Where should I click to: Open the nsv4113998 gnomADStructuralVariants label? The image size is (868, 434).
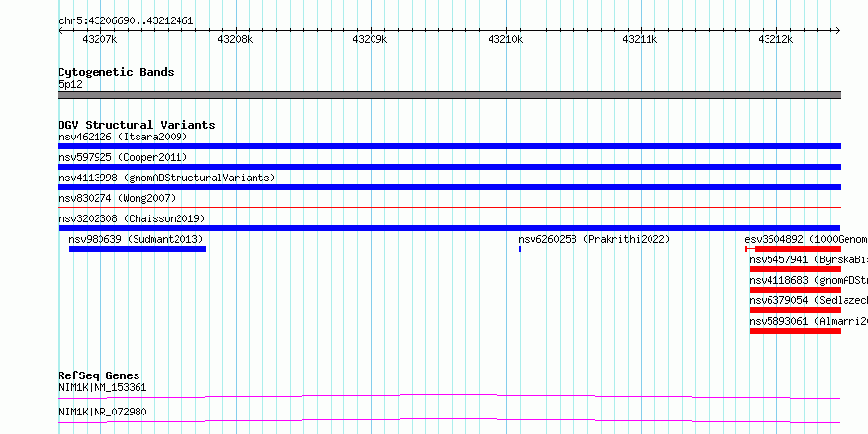[x=167, y=178]
